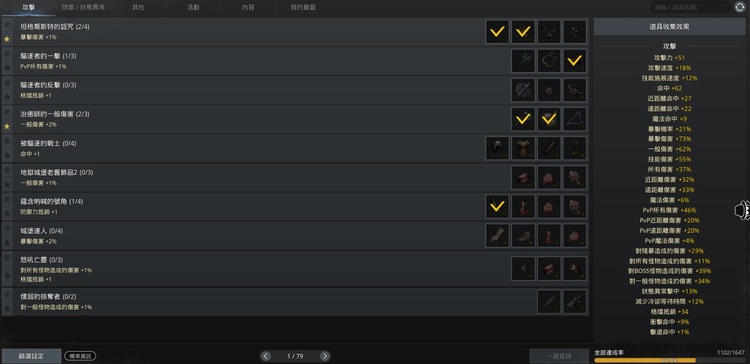Open the 我的最愛 tab
Image resolution: width=750 pixels, height=364 pixels.
click(x=303, y=8)
